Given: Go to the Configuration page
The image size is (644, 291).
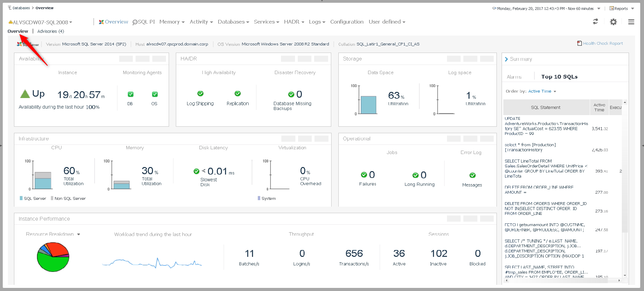Looking at the screenshot, I should point(347,22).
